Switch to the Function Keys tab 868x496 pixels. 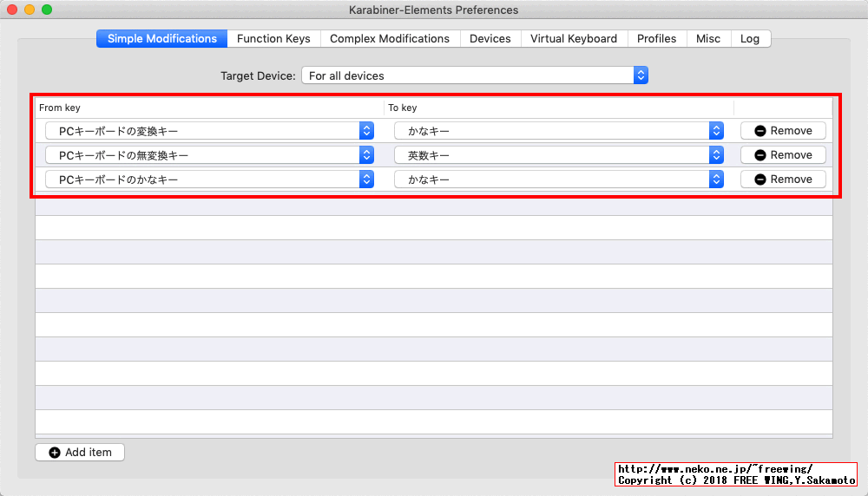(x=273, y=39)
